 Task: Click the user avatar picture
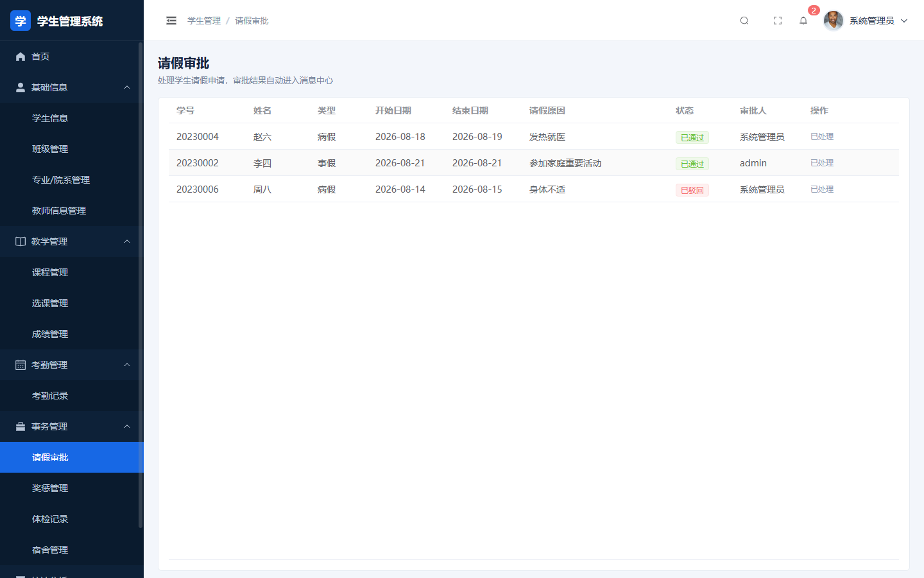coord(834,21)
